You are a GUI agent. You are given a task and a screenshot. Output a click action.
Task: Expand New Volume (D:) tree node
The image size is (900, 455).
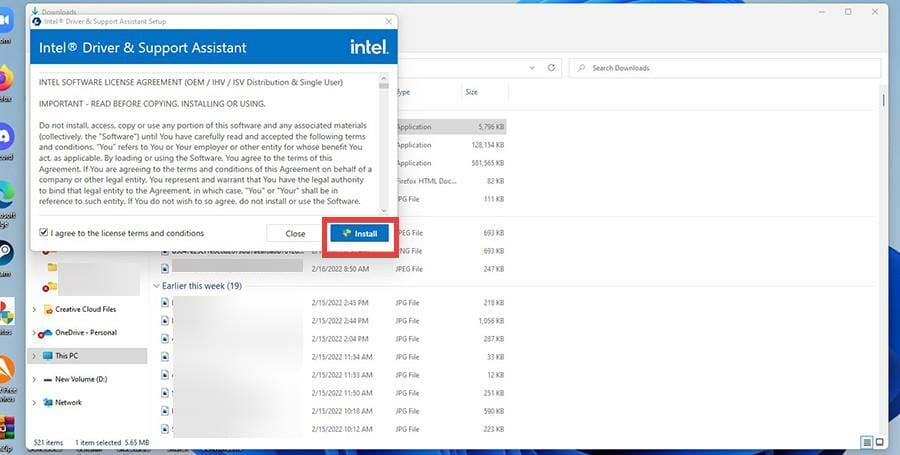34,379
